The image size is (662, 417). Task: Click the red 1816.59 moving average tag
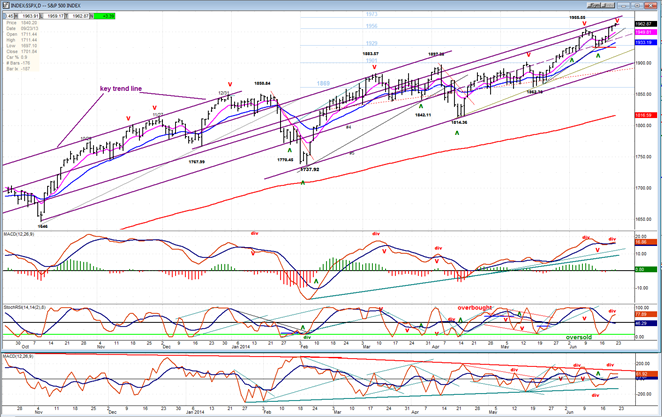(646, 115)
